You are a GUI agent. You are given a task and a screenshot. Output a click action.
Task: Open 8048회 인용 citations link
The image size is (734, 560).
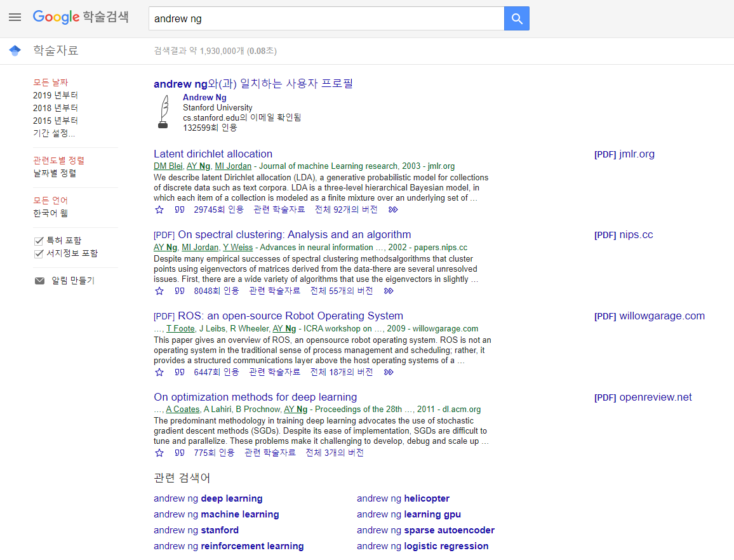(217, 291)
